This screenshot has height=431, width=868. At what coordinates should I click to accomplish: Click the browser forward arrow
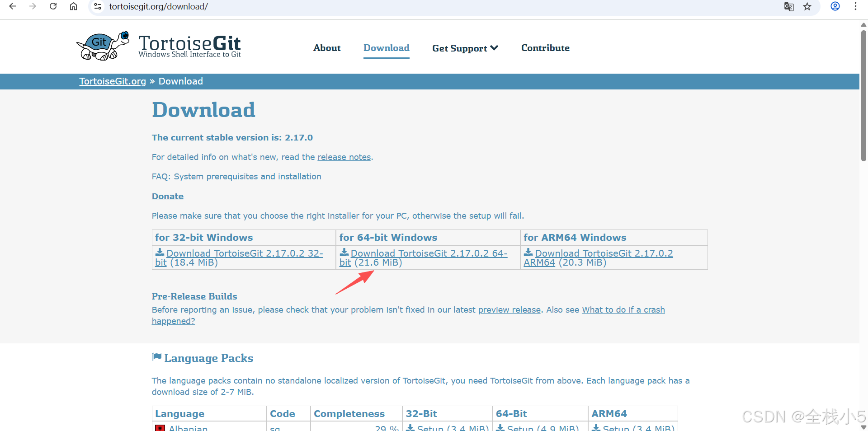33,6
